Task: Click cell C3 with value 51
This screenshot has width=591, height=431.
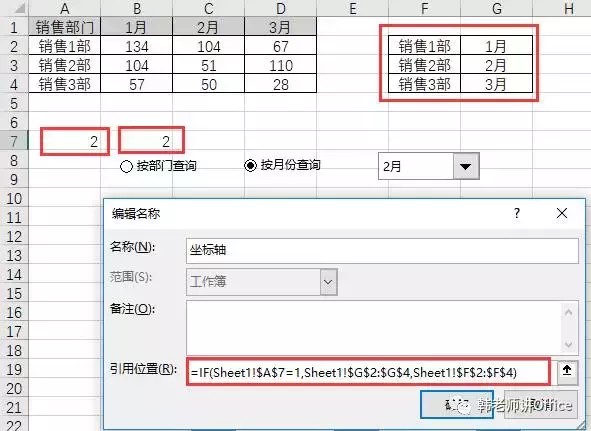Action: (x=208, y=65)
